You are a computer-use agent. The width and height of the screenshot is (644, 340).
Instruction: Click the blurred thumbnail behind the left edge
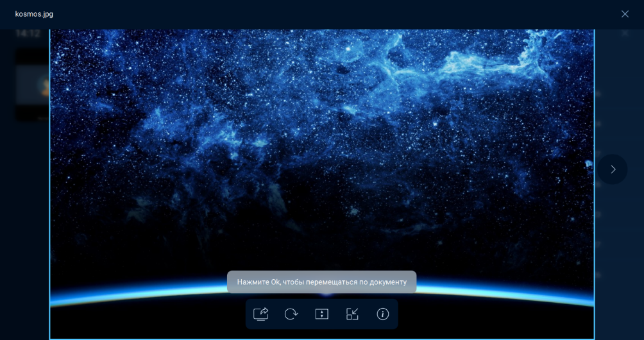point(32,83)
